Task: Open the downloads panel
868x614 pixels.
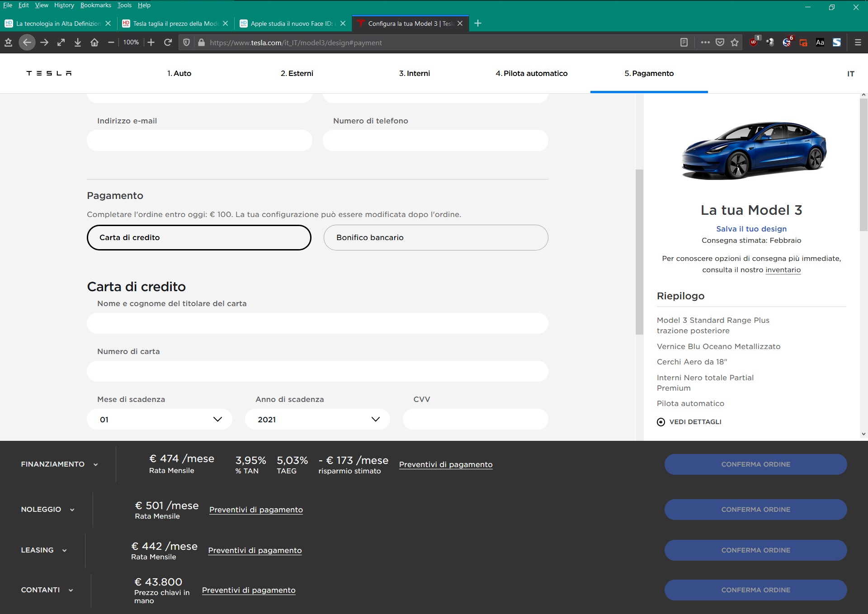Action: pos(78,43)
